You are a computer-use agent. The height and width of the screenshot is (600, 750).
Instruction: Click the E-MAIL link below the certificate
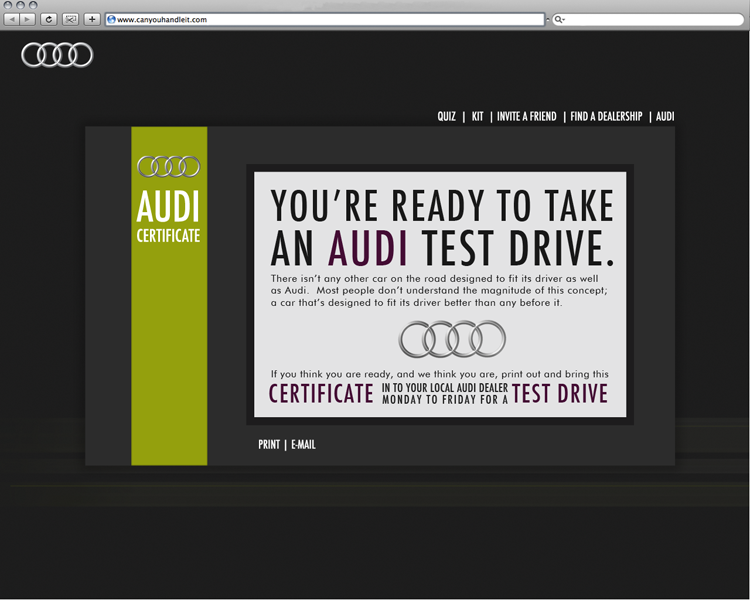[x=303, y=444]
